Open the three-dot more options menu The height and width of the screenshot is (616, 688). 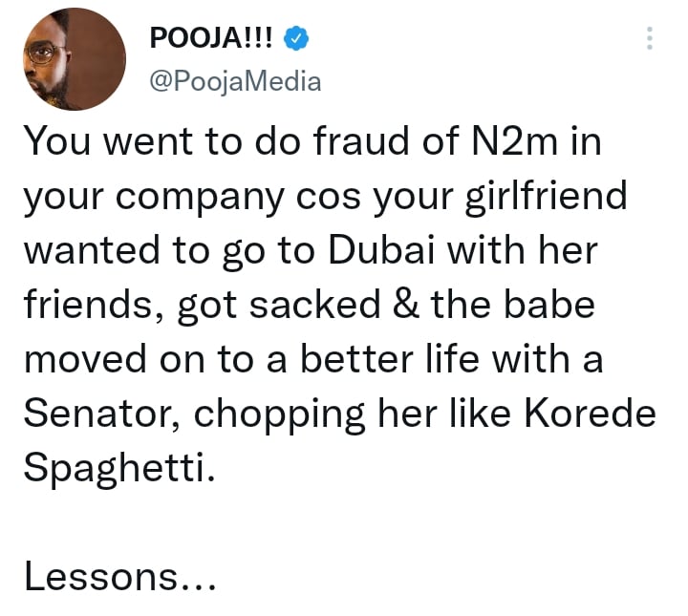pos(650,39)
